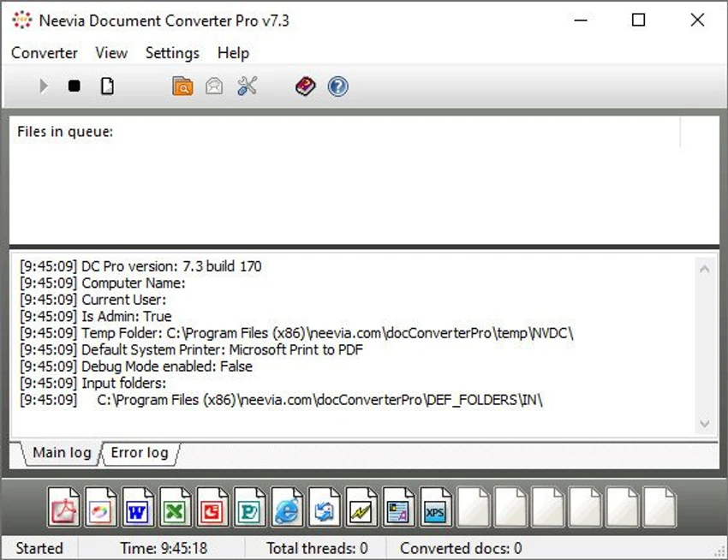Open the folder search toolbar icon
728x560 pixels.
tap(182, 86)
